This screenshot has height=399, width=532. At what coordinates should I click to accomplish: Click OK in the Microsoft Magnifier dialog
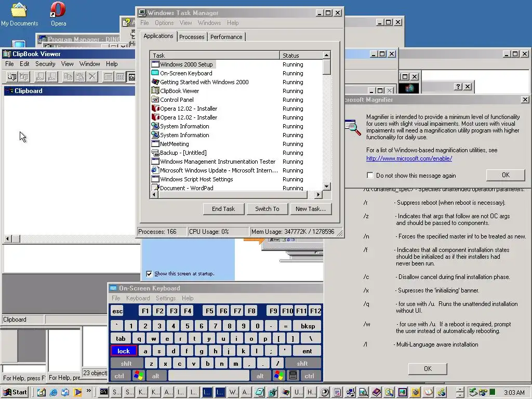click(506, 175)
